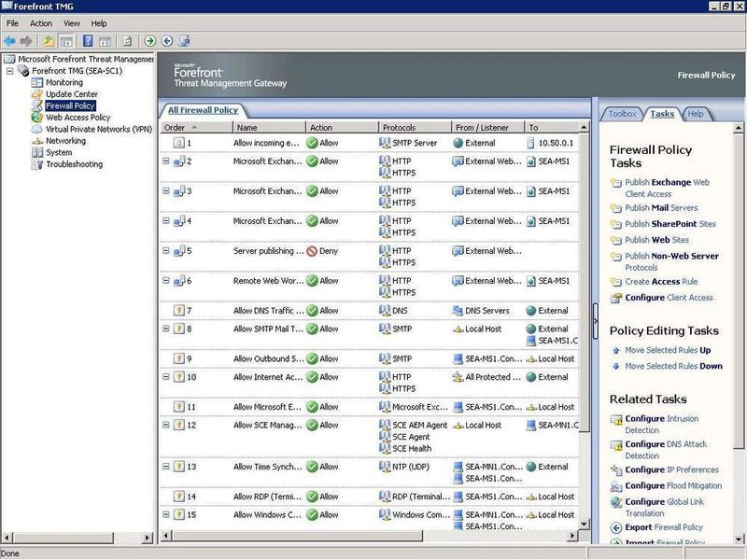Click the blue Back arrow in toolbar

pyautogui.click(x=9, y=41)
